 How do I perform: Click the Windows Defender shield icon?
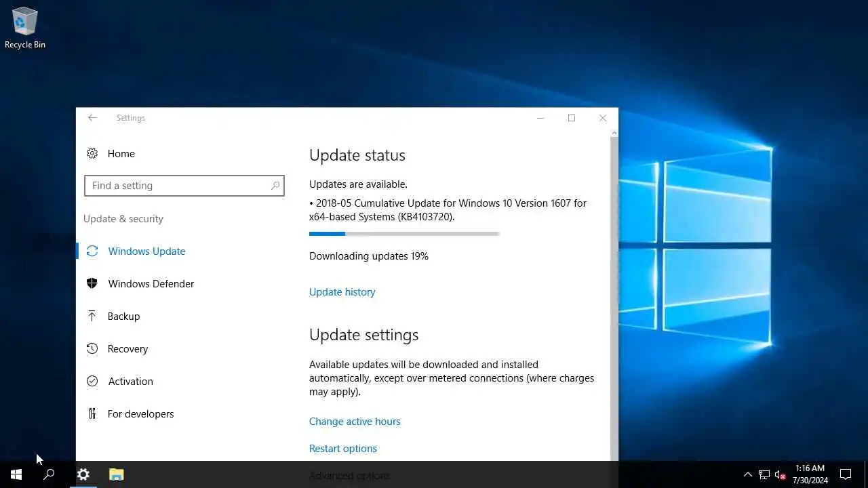pos(92,284)
